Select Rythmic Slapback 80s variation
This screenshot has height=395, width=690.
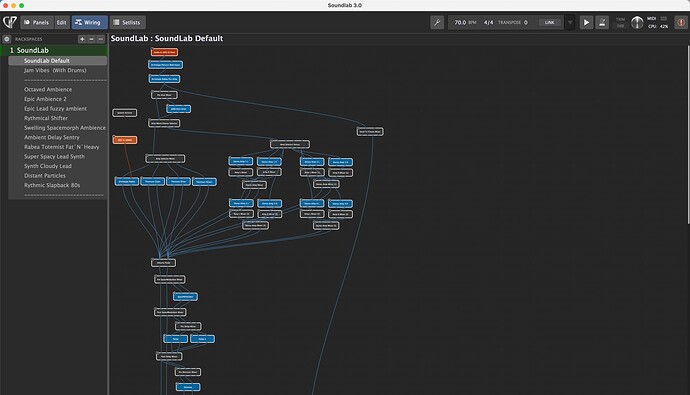(58, 185)
